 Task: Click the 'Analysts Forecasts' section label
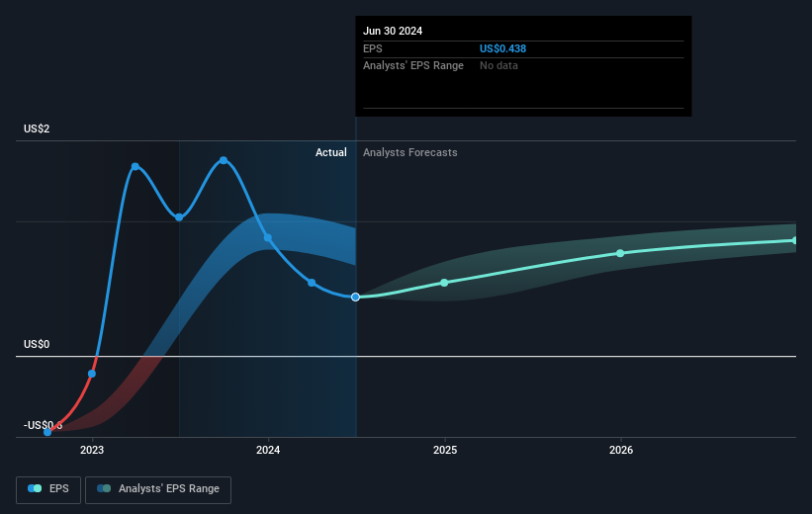pyautogui.click(x=410, y=152)
